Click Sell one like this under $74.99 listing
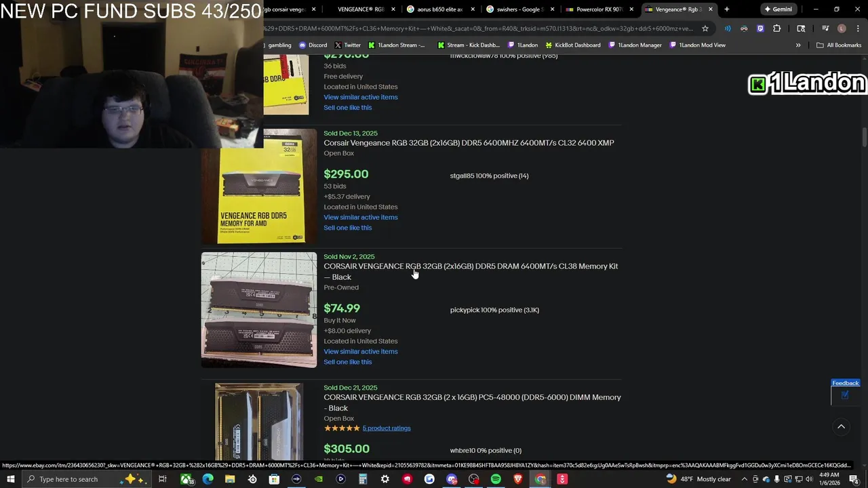 (x=348, y=362)
